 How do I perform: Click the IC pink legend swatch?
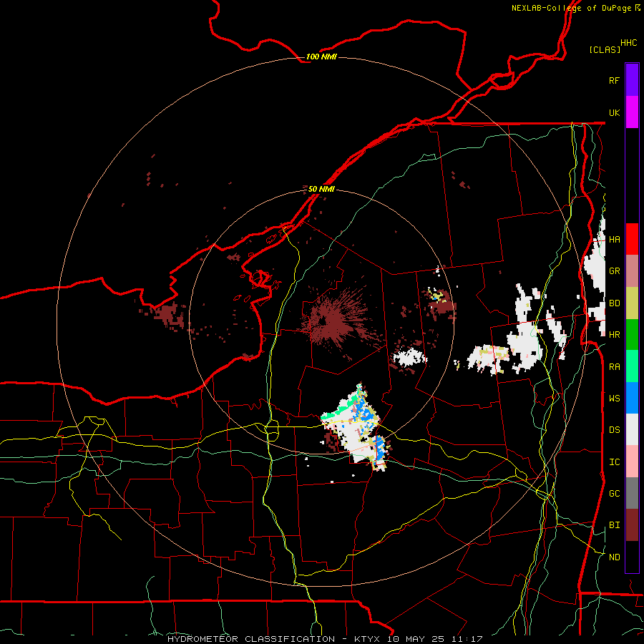(632, 462)
